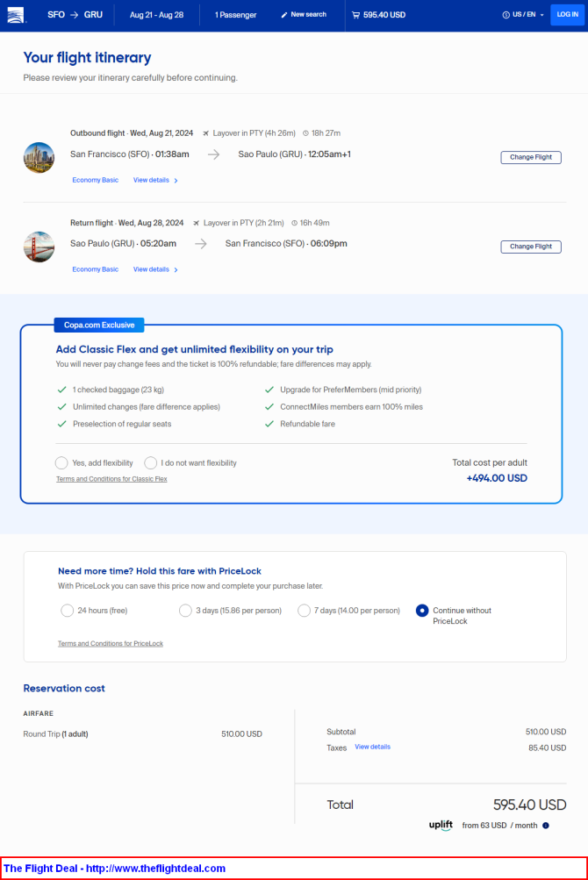Image resolution: width=588 pixels, height=880 pixels.
Task: Choose I do not want flexibility
Action: click(x=150, y=463)
